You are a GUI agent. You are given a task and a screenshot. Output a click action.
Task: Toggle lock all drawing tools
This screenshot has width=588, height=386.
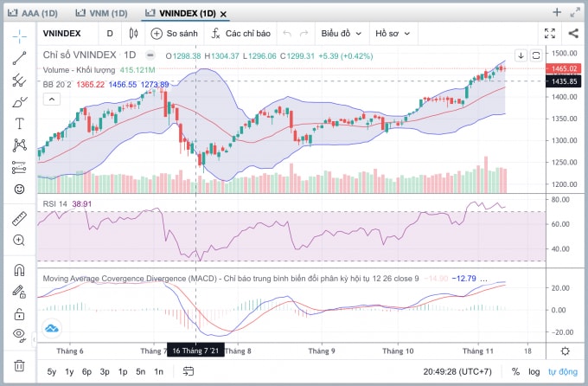[19, 313]
